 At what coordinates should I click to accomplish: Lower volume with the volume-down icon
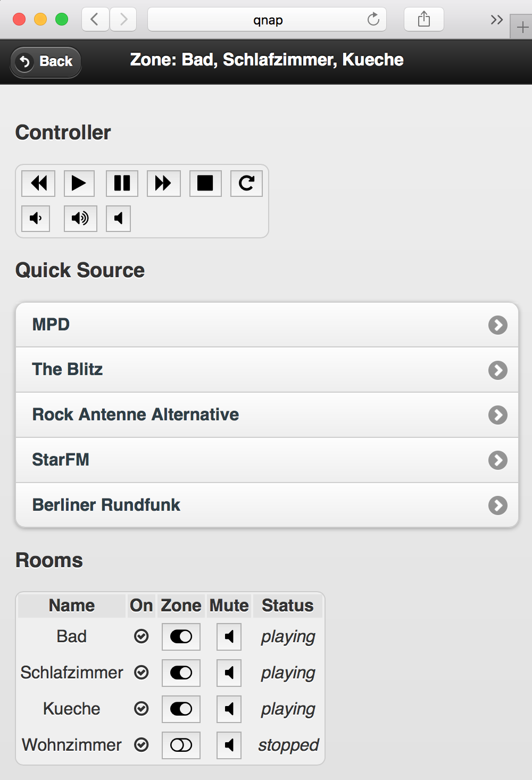point(36,218)
